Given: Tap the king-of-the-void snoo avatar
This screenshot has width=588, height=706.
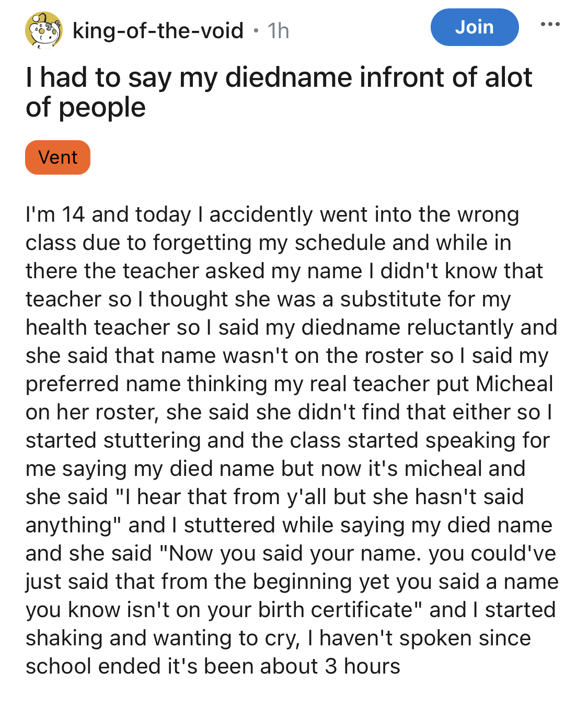Looking at the screenshot, I should coord(44,30).
